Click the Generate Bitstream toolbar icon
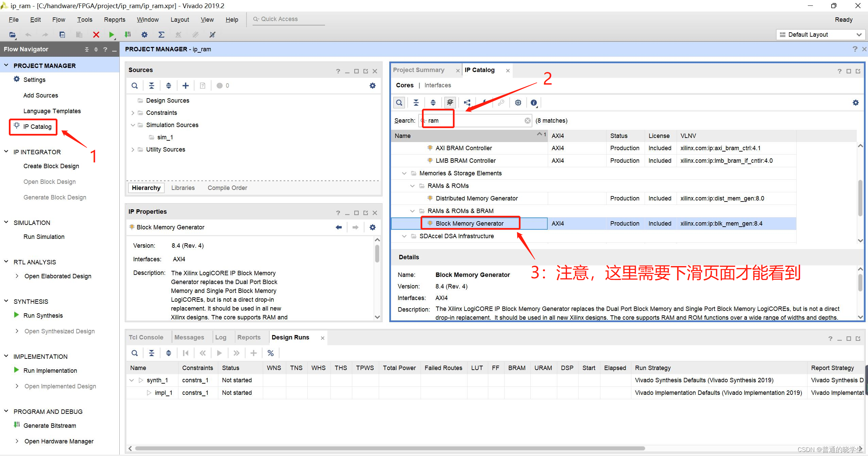Screen dimensions: 868x456 [x=127, y=35]
